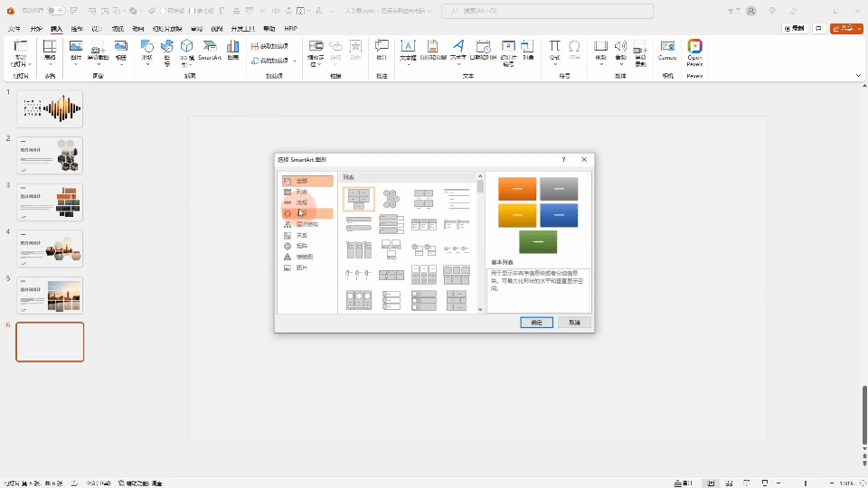Screen dimensions: 868x488
Task: Open the 幻灯片放映 (Slide Show) tab
Action: pyautogui.click(x=166, y=29)
